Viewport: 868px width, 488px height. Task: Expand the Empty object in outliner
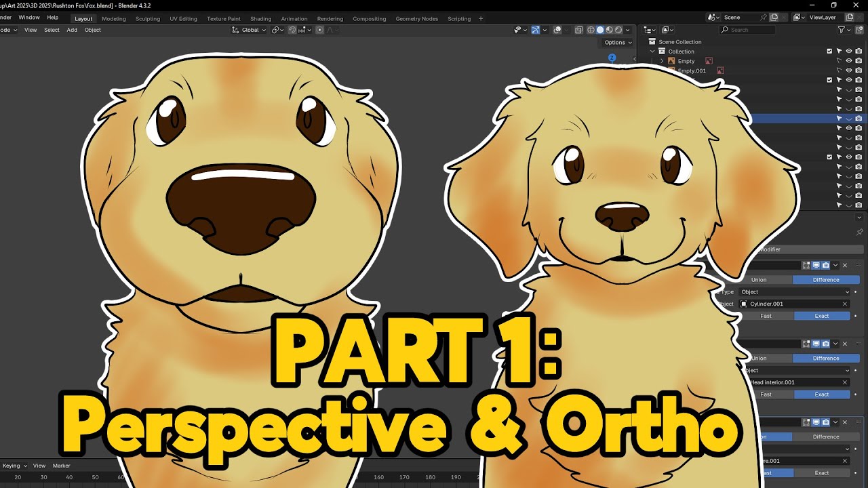tap(663, 61)
